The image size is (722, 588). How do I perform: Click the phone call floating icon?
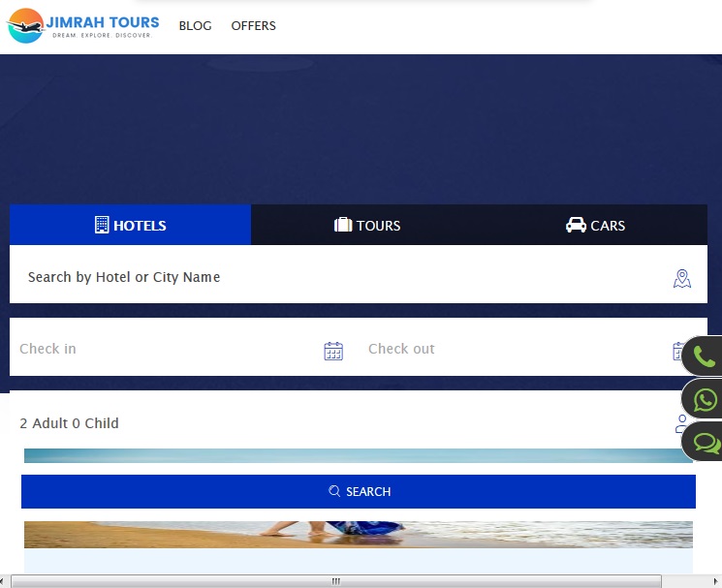[703, 356]
